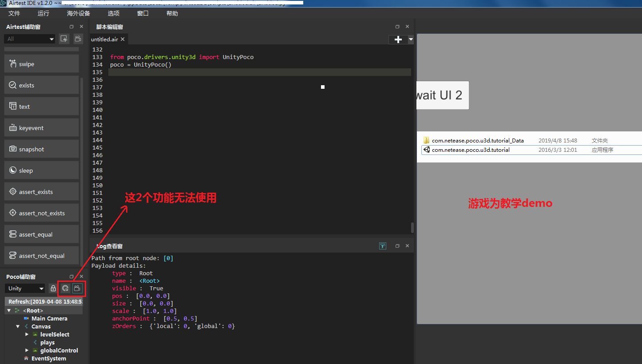Select the plays node in UI tree

[x=47, y=342]
